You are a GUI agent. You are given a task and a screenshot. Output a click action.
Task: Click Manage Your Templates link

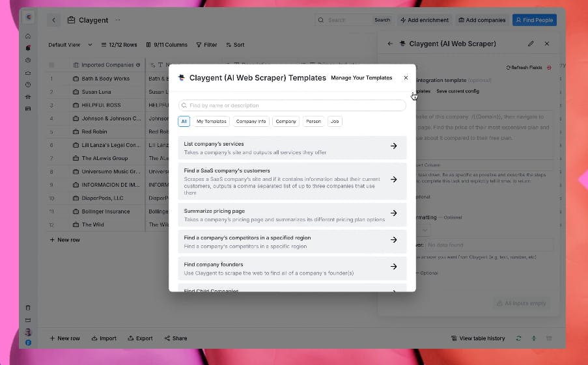tap(361, 77)
